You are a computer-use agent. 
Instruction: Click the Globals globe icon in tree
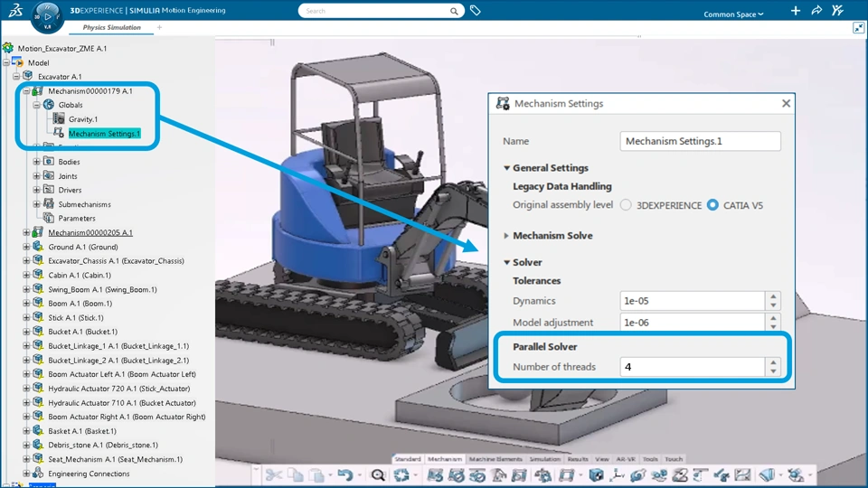(x=49, y=105)
